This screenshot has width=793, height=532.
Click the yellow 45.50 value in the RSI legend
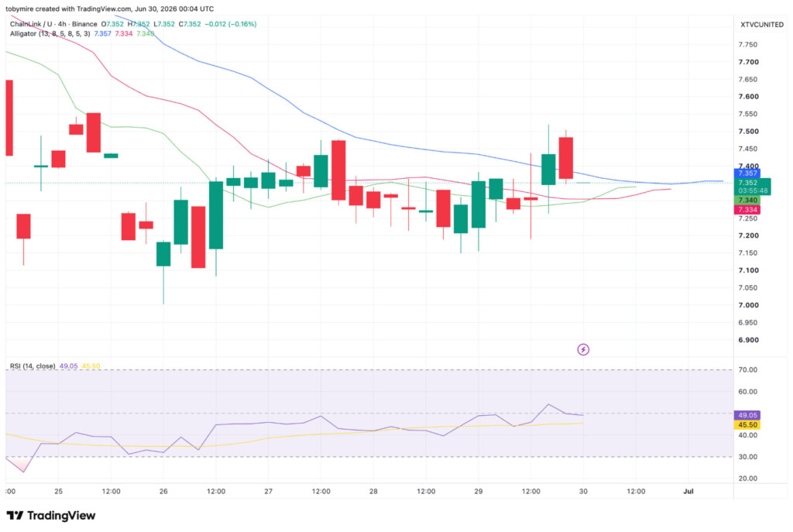(91, 366)
